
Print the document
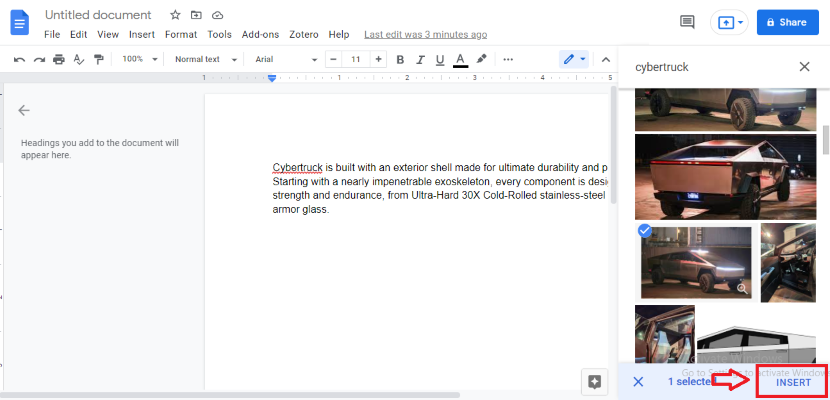(59, 59)
